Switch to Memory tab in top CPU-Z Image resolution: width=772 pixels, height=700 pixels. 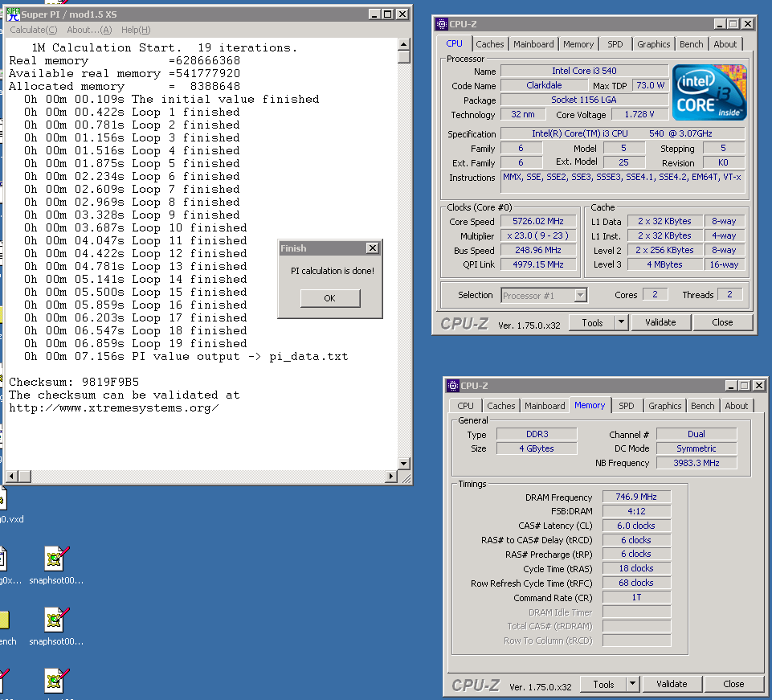tap(578, 44)
